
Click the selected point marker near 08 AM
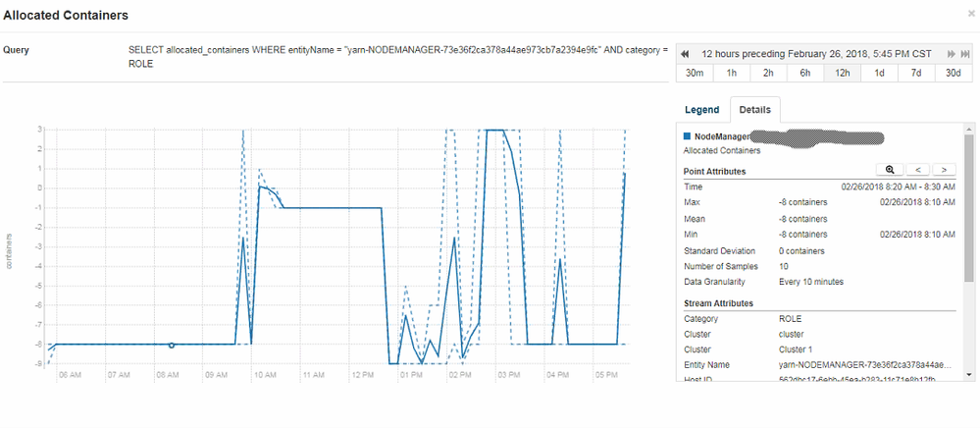(x=172, y=345)
